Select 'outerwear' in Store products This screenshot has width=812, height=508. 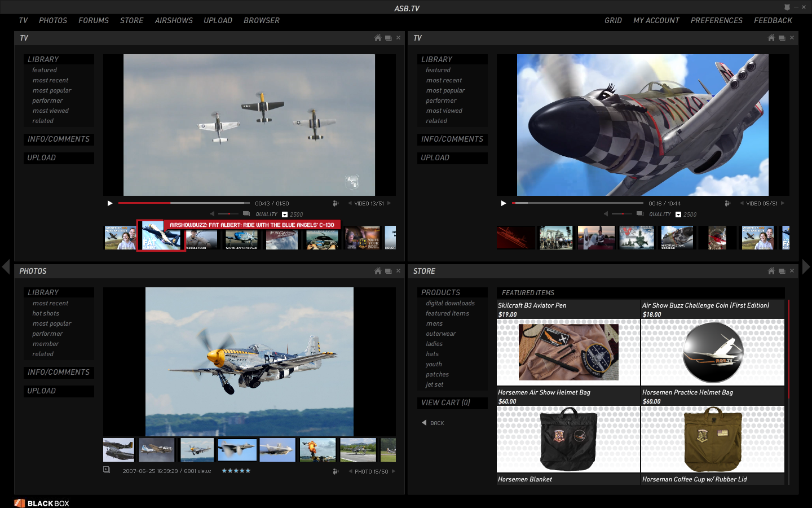(441, 334)
